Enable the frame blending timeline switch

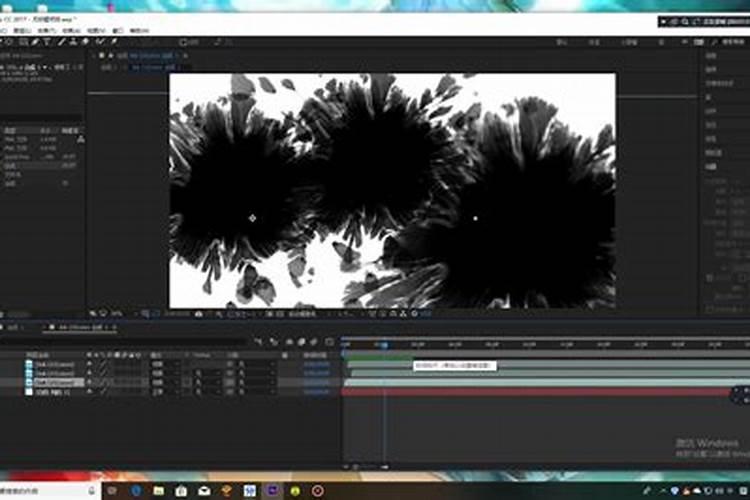tap(301, 342)
